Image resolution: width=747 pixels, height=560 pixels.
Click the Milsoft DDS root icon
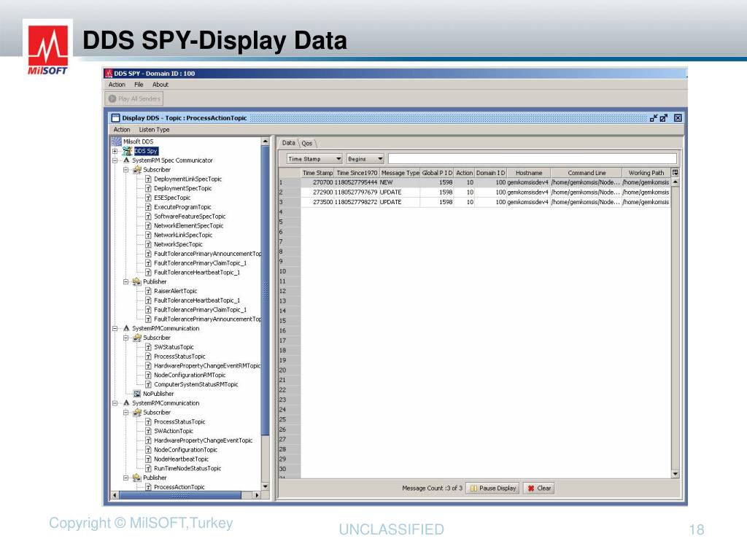[x=116, y=141]
